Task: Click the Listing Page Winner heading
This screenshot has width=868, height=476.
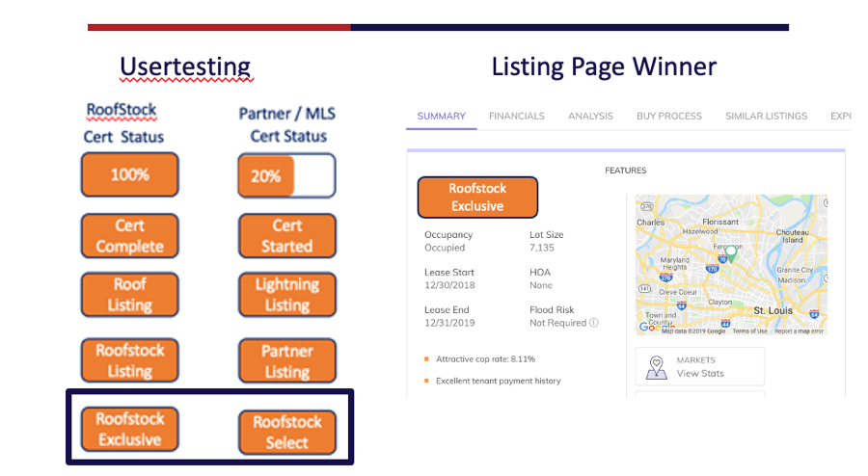Action: point(604,66)
